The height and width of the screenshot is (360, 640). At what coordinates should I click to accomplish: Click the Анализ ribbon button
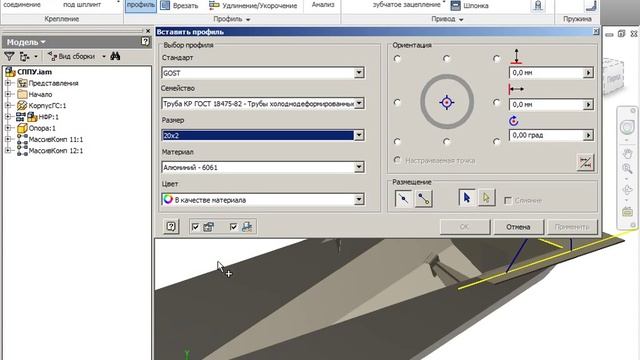point(323,5)
